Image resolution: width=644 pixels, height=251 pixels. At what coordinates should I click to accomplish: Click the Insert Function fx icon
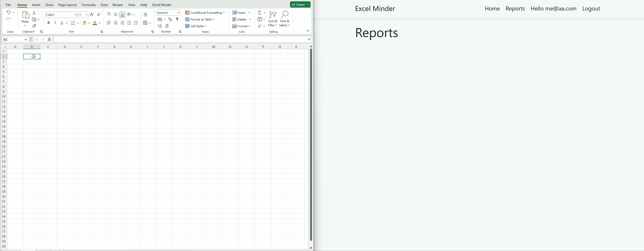[x=50, y=39]
